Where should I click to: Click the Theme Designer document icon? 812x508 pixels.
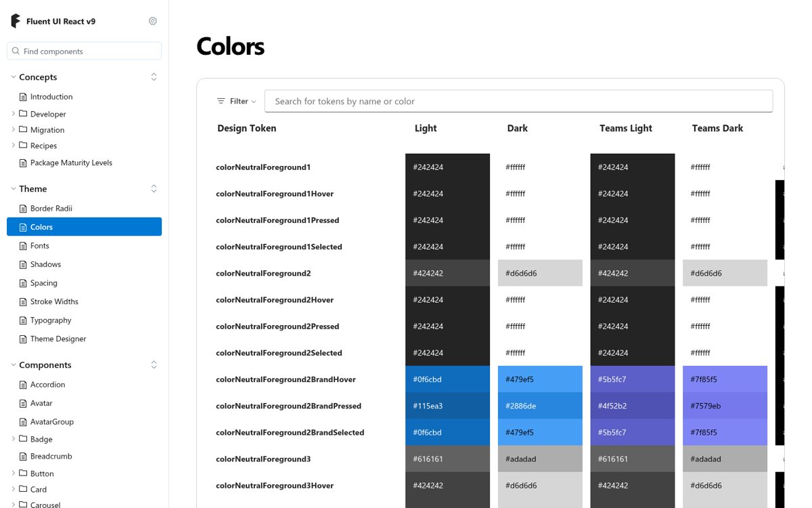[x=23, y=339]
